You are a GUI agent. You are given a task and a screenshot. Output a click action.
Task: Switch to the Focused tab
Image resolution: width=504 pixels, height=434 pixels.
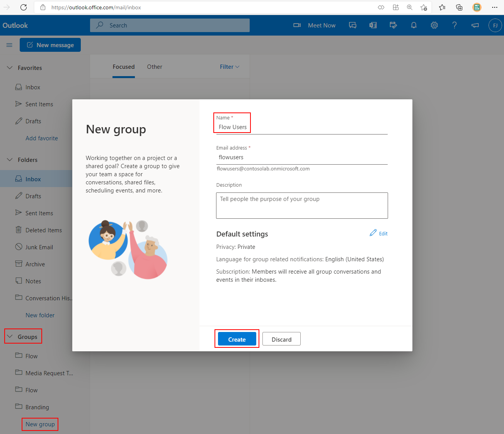pos(124,67)
